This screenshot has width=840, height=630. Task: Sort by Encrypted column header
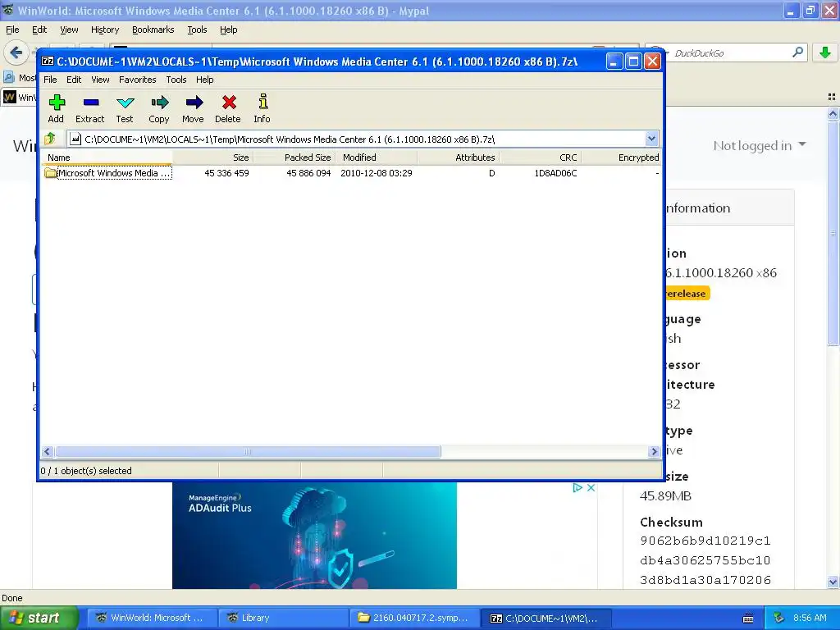coord(622,157)
